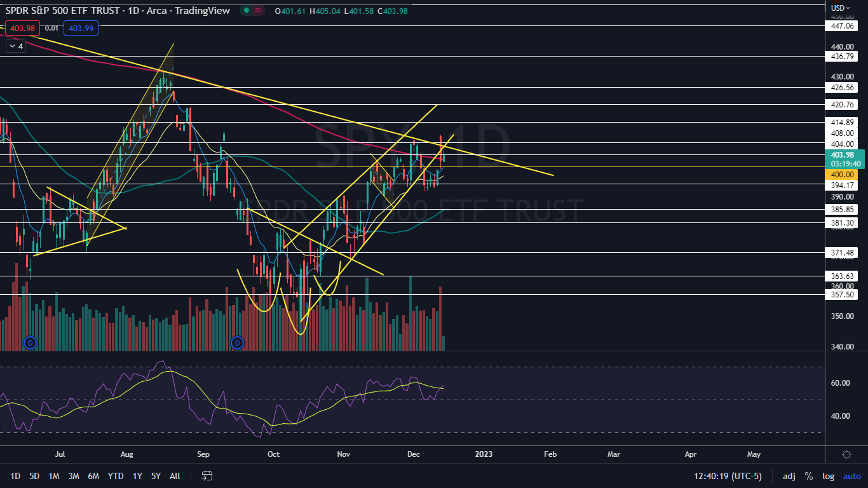Click the 414.89 price level label
The width and height of the screenshot is (868, 488).
(842, 122)
